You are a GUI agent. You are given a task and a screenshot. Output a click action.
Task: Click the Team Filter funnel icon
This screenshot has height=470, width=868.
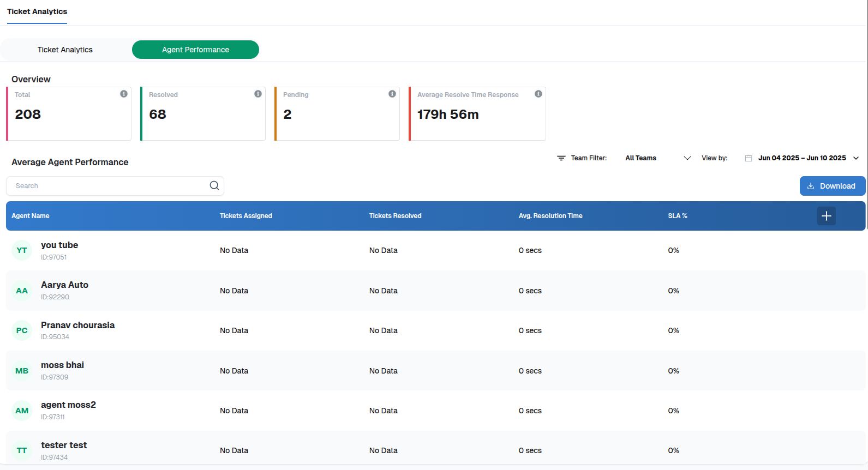[x=561, y=158]
